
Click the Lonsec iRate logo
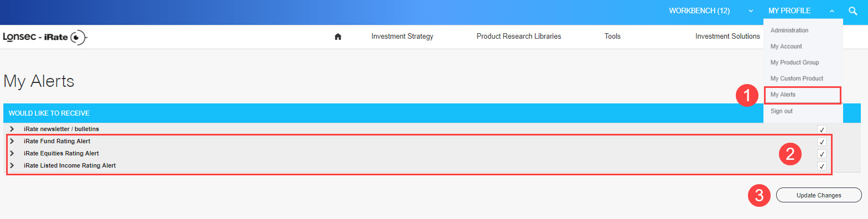pyautogui.click(x=45, y=37)
